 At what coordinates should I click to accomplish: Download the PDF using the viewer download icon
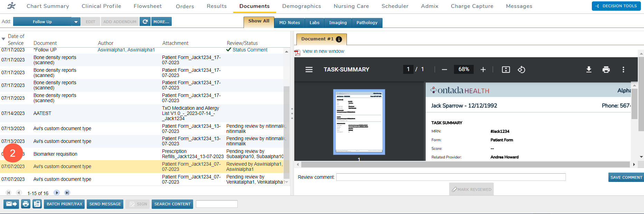click(x=589, y=70)
